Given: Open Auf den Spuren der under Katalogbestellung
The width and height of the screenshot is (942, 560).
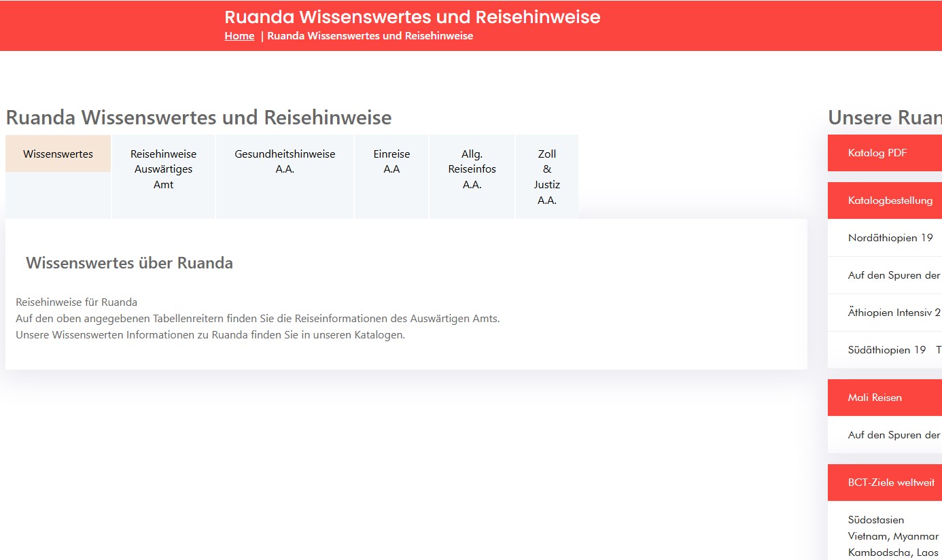Looking at the screenshot, I should [x=894, y=275].
